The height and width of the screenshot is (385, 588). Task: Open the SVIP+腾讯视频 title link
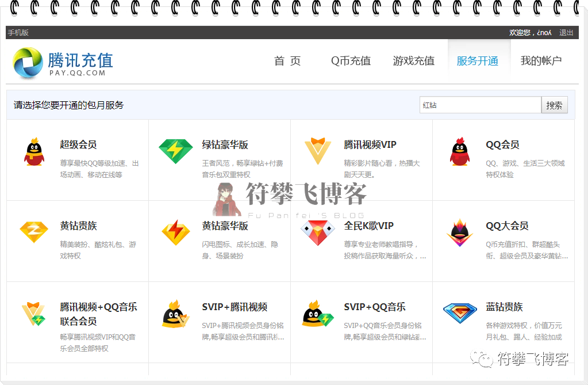pos(235,307)
